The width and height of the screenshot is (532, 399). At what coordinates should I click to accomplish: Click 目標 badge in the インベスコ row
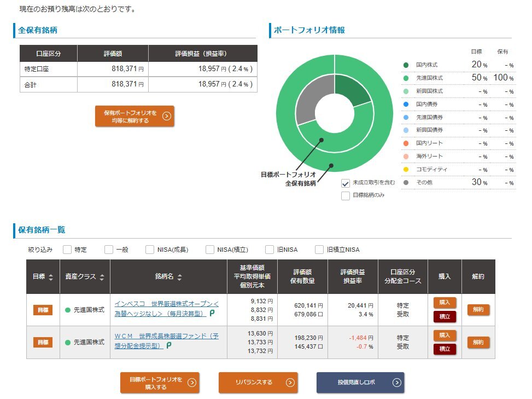43,310
